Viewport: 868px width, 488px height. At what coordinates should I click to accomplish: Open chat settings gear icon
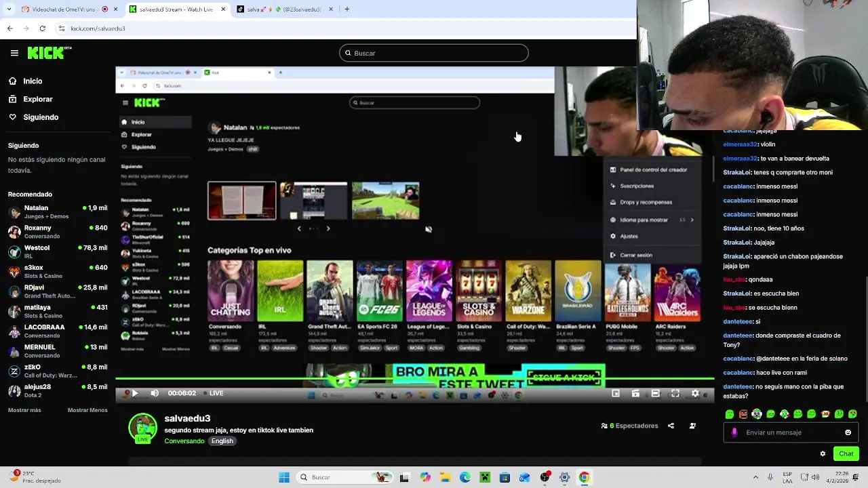(x=823, y=453)
